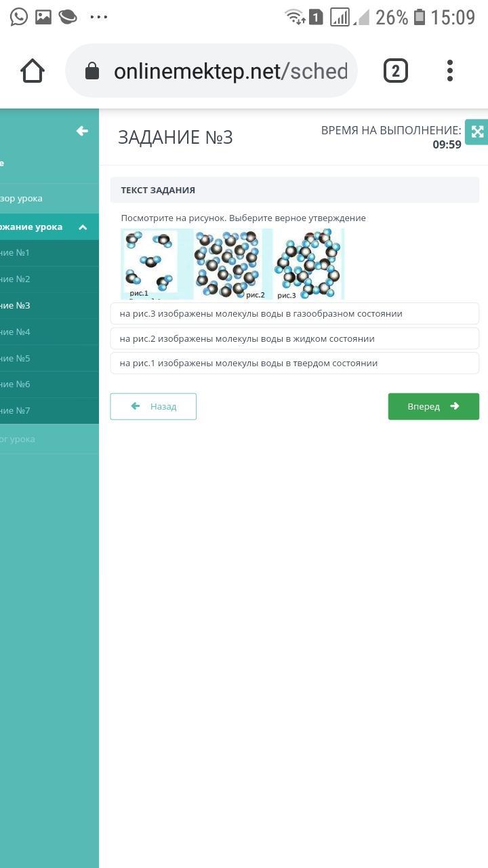Select answer about рис.2 жидком состоянии
The image size is (488, 868).
pyautogui.click(x=295, y=338)
